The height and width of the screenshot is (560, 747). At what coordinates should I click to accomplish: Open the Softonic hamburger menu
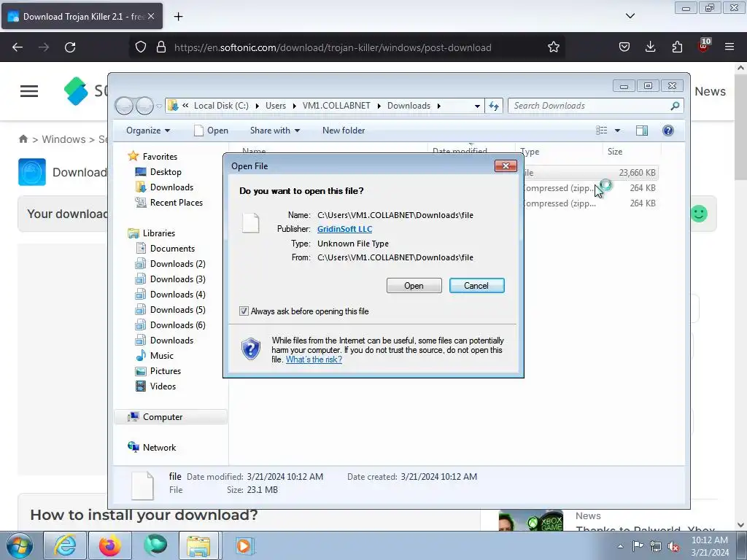(x=29, y=91)
